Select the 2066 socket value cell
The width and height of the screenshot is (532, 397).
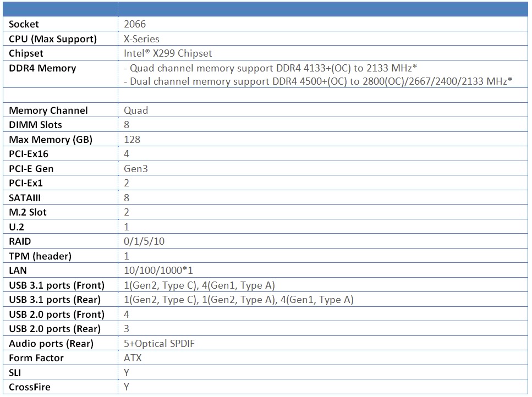(x=135, y=24)
